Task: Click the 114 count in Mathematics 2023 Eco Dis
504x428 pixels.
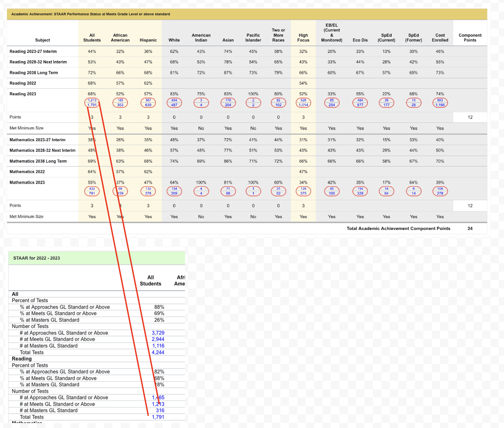Action: 360,189
